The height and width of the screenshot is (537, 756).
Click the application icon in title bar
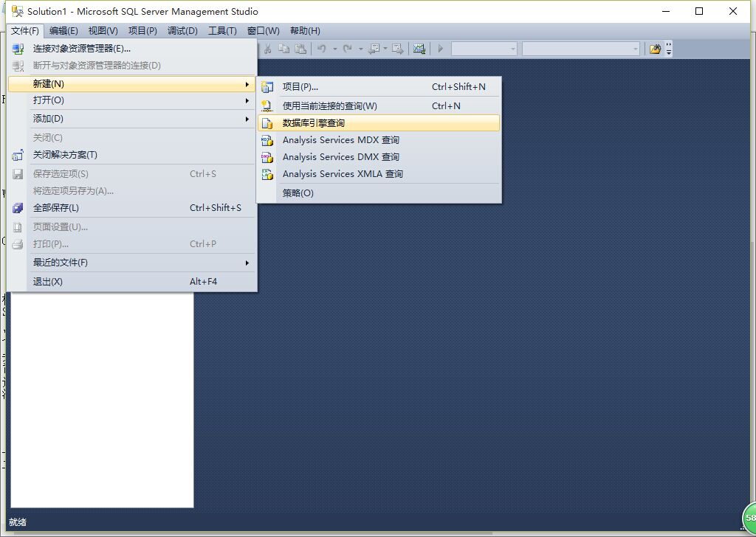[18, 11]
